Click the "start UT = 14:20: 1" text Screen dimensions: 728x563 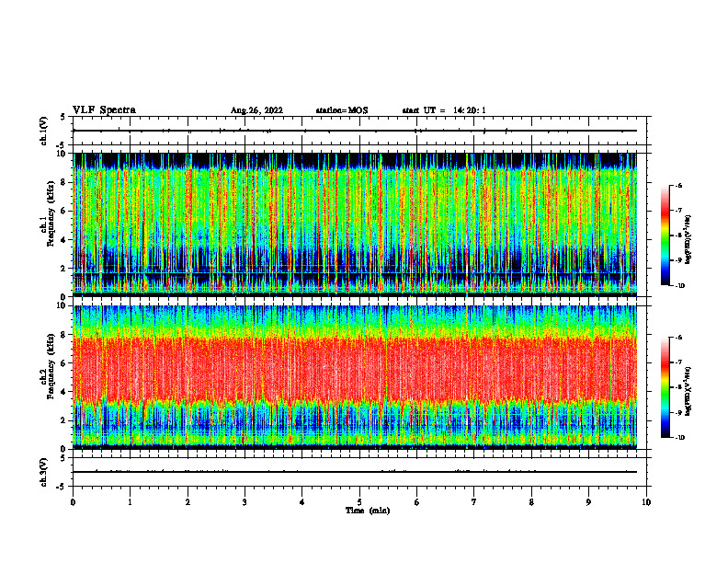(x=444, y=110)
